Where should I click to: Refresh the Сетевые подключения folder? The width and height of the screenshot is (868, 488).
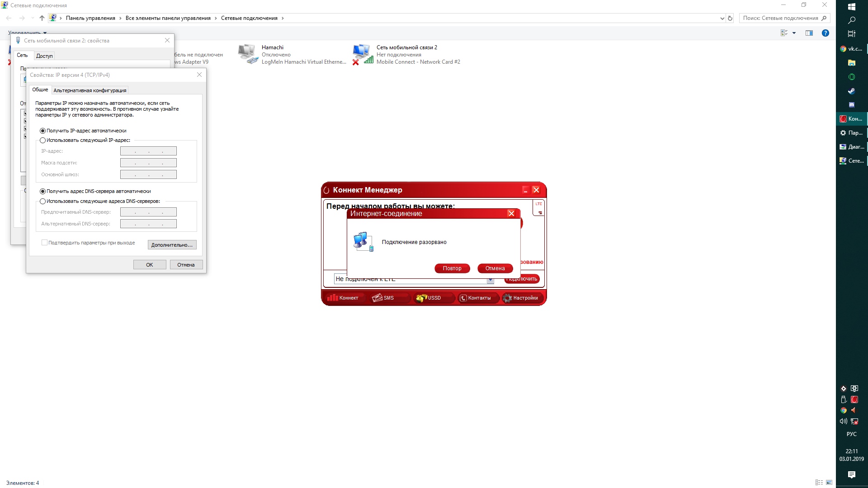(730, 18)
